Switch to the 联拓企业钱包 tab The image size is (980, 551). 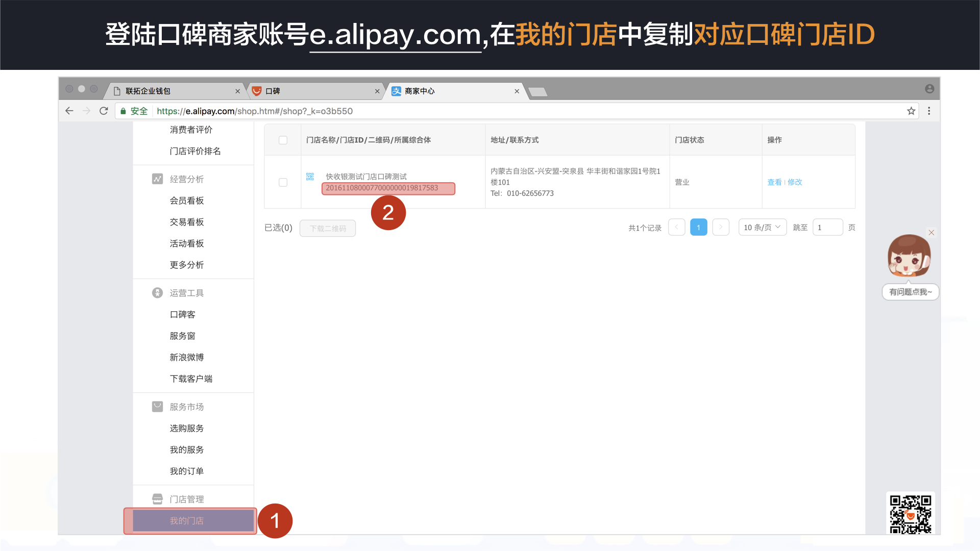[x=174, y=91]
